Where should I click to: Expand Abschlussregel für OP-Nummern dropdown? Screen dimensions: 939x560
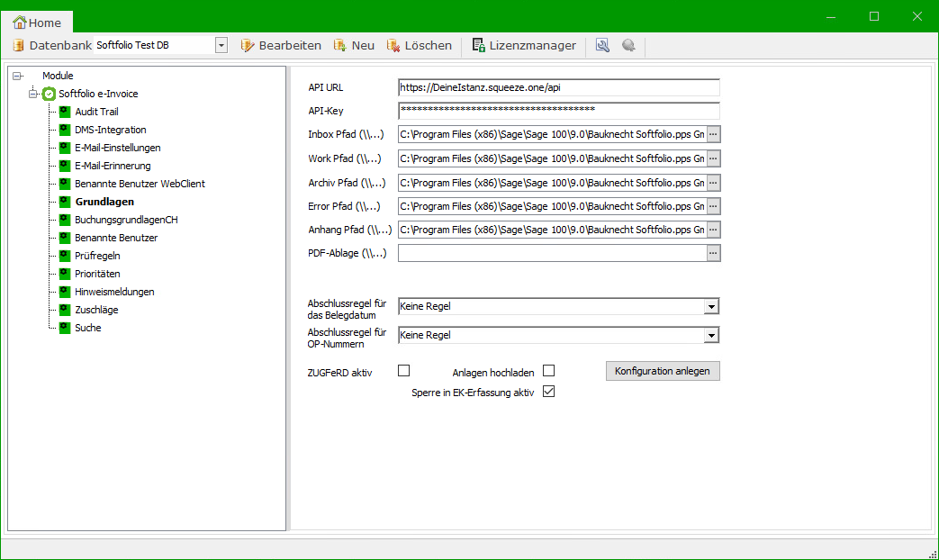tap(711, 335)
